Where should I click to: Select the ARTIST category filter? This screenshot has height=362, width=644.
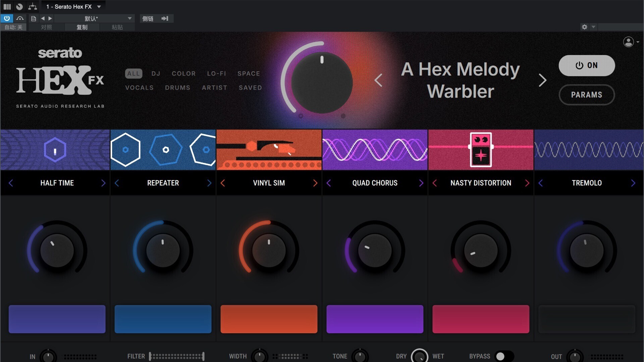point(214,87)
